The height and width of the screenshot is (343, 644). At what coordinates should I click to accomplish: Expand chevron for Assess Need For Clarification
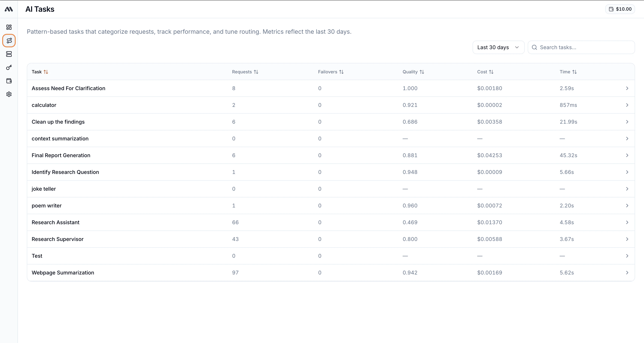(x=627, y=88)
